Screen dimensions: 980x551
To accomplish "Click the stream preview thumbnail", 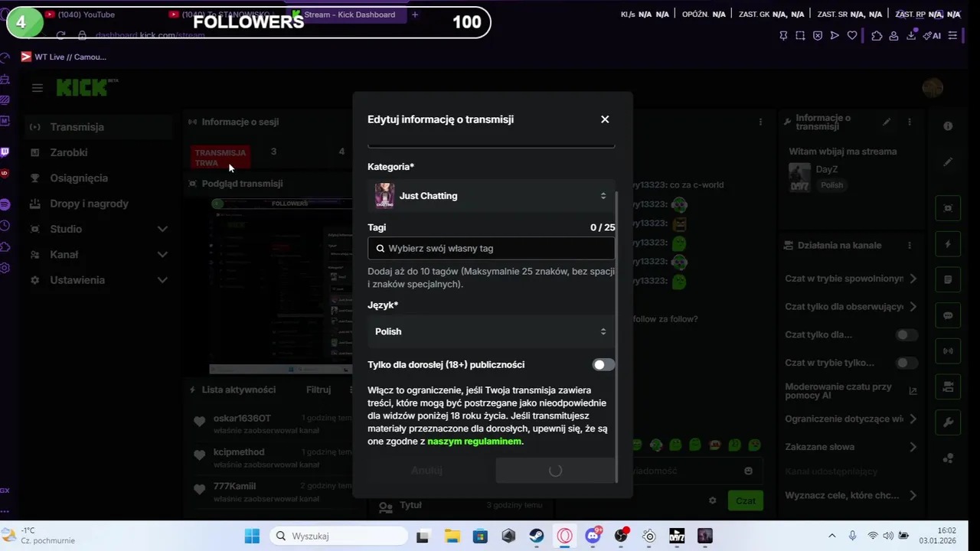I will [x=281, y=285].
